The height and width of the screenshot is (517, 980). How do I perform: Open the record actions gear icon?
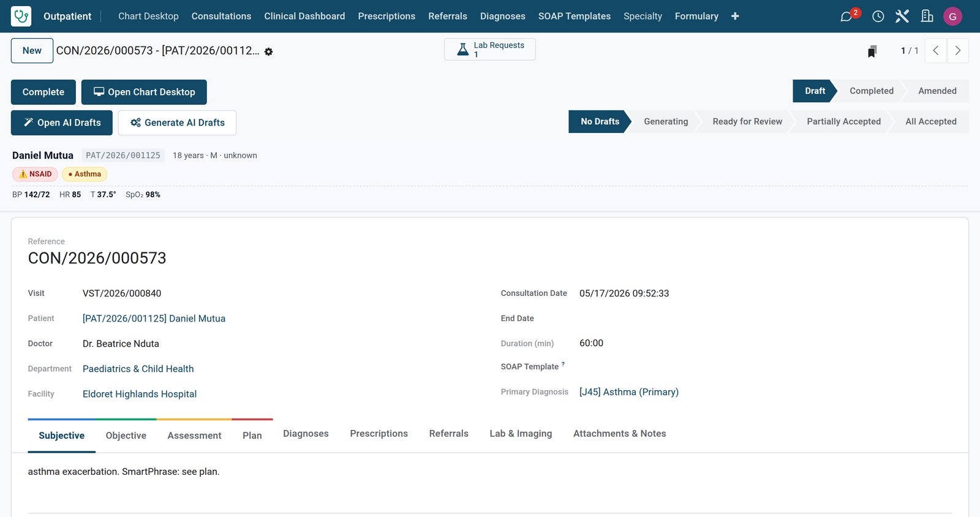[x=268, y=51]
